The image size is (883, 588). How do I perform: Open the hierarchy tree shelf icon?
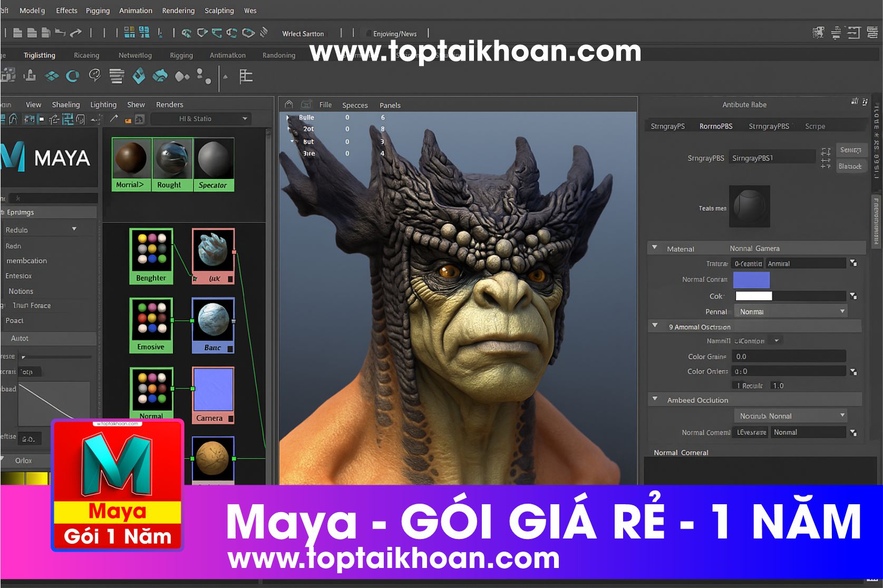point(246,77)
